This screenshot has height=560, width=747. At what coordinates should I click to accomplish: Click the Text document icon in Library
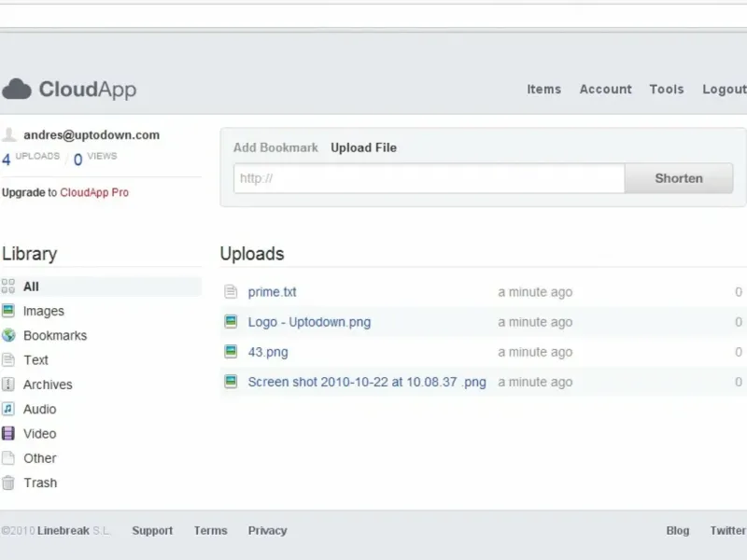point(8,359)
